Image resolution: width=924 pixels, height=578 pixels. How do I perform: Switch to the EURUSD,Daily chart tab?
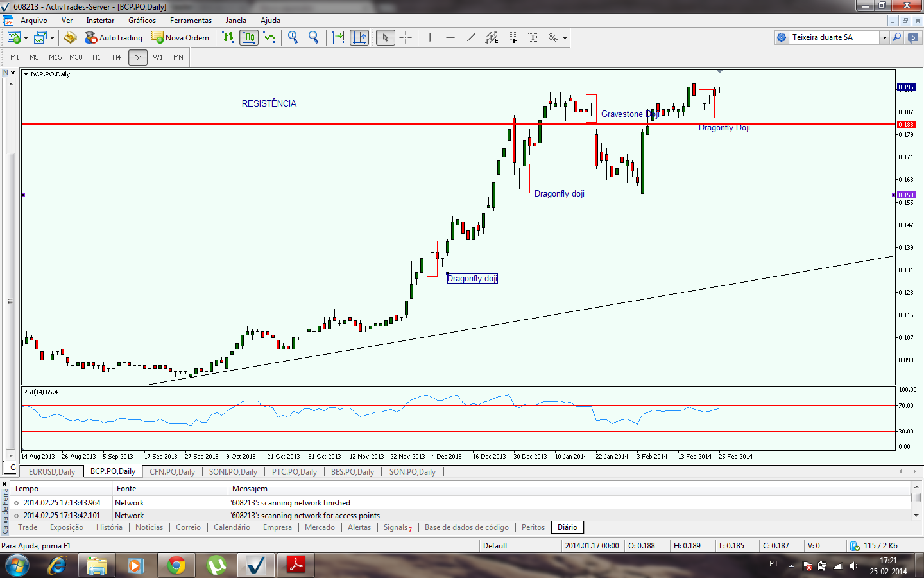[x=51, y=471]
